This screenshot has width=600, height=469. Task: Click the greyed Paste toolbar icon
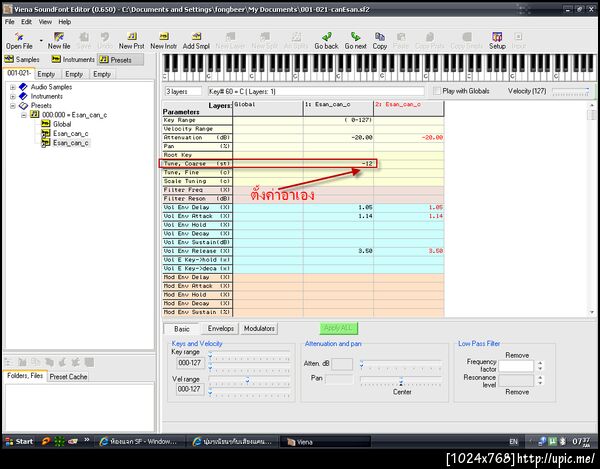pyautogui.click(x=401, y=41)
